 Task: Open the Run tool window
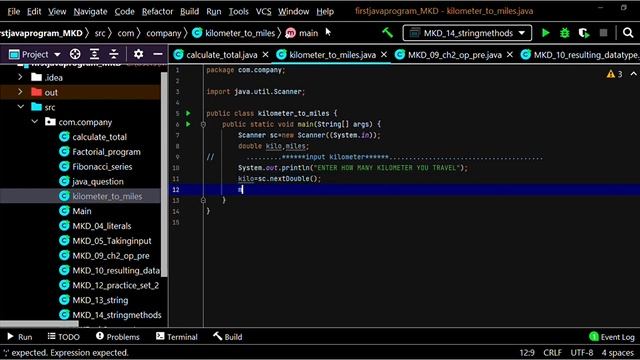[20, 337]
